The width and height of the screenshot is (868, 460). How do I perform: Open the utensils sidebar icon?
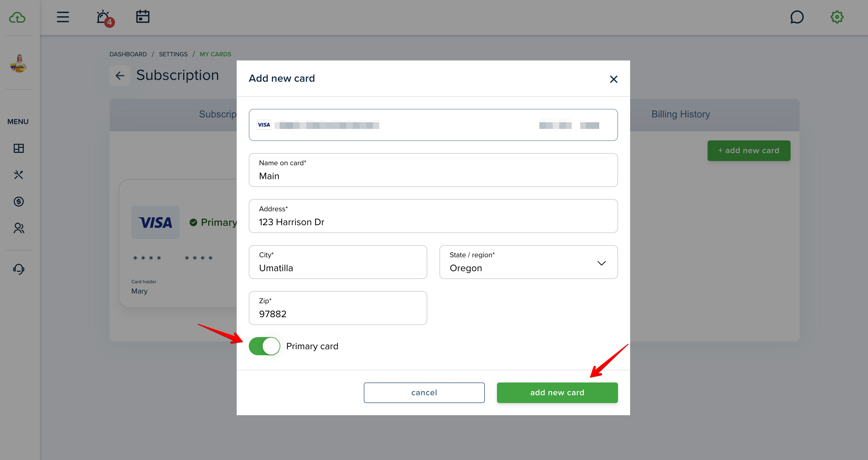click(x=18, y=175)
